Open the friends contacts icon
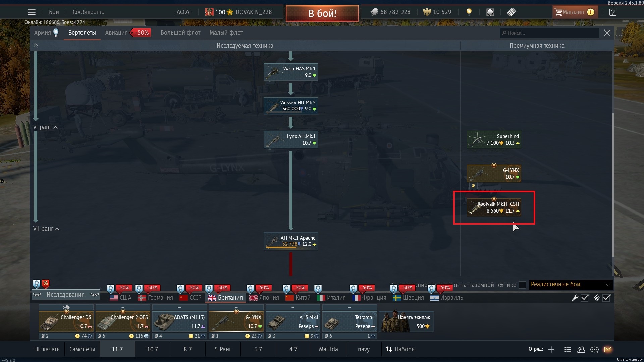644x362 pixels. 581,349
